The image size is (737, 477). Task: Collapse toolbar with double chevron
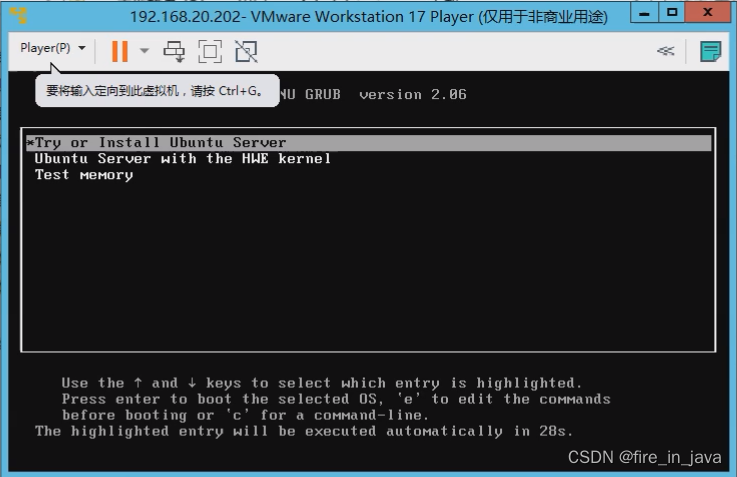(x=666, y=51)
